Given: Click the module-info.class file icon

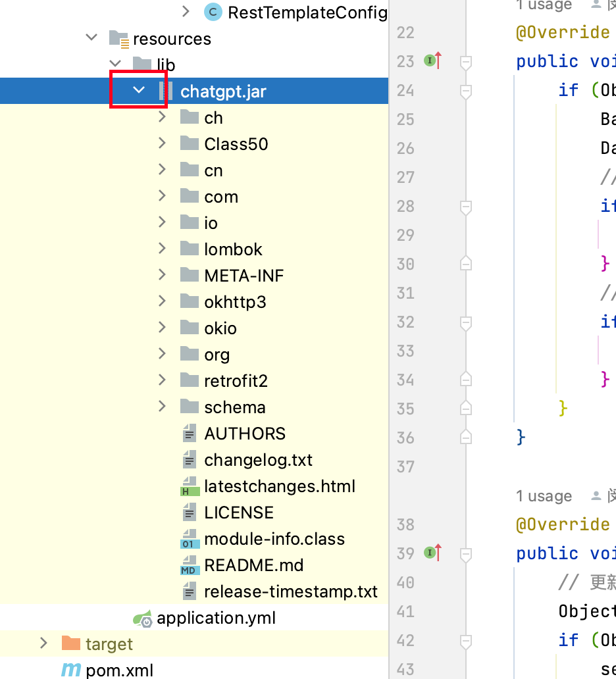Looking at the screenshot, I should 190,539.
